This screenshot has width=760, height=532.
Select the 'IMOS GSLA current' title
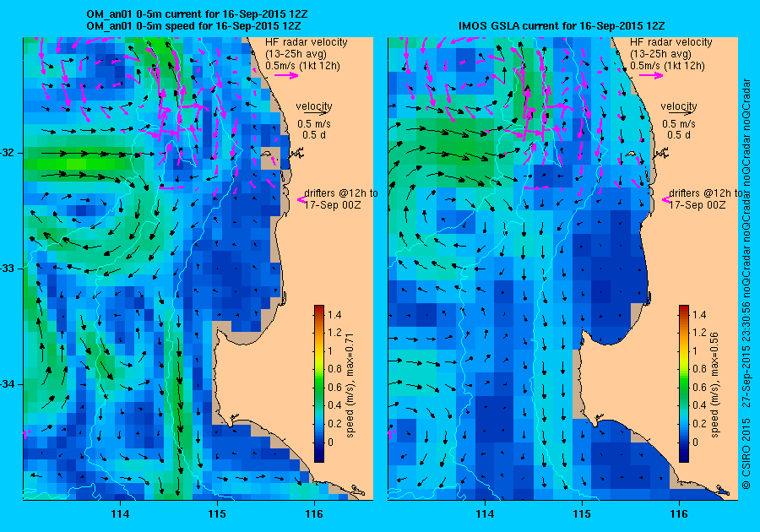pyautogui.click(x=562, y=25)
